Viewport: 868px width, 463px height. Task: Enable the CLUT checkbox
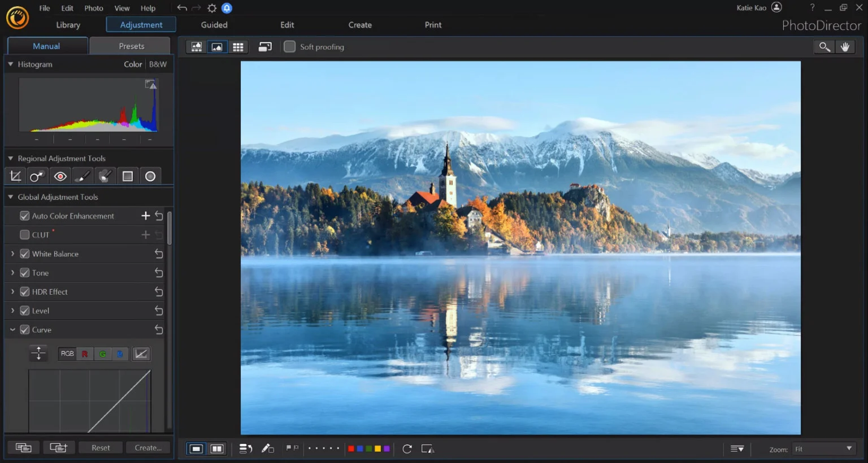pos(25,235)
